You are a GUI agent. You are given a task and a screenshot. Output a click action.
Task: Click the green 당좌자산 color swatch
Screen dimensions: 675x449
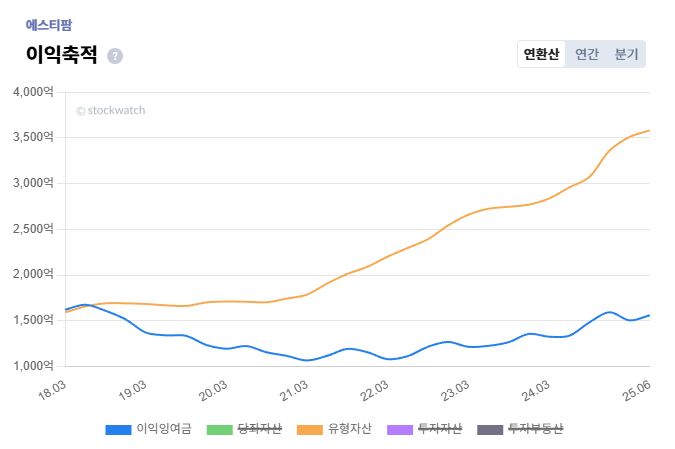[x=219, y=430]
